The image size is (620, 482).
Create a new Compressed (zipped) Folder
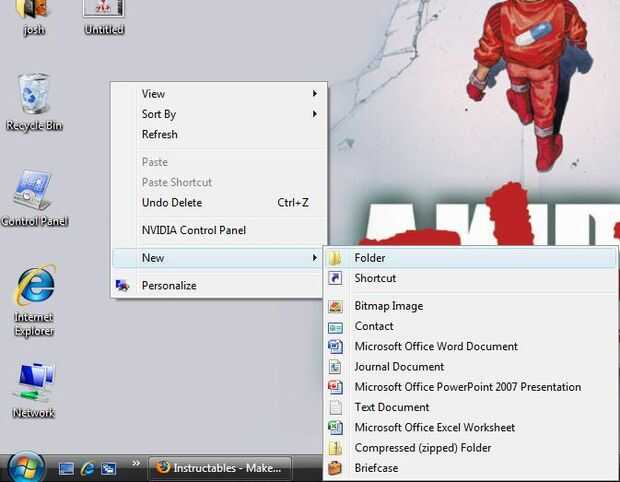(x=471, y=448)
